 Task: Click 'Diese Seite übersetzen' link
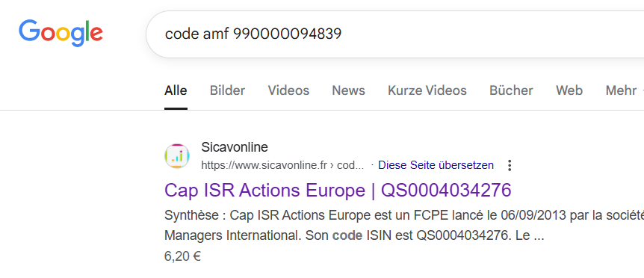coord(436,165)
